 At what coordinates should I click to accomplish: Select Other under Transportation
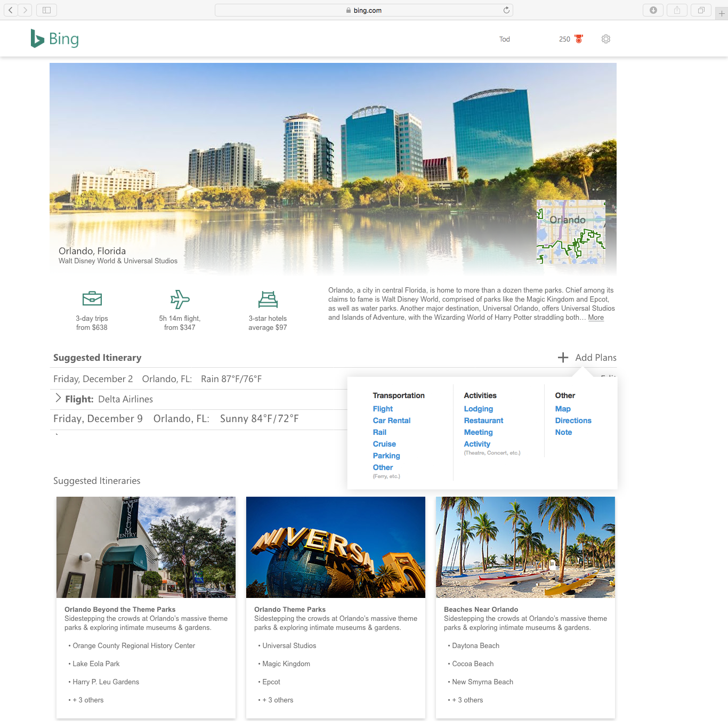[x=383, y=467]
